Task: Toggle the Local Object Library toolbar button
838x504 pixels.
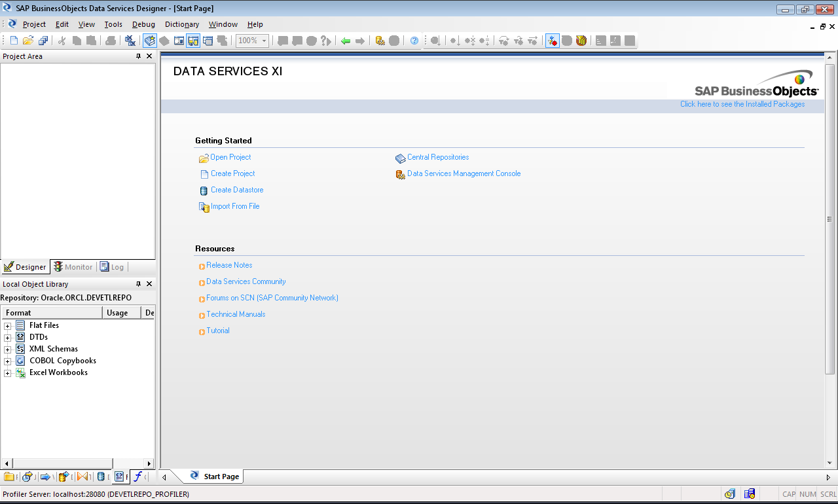Action: [150, 41]
